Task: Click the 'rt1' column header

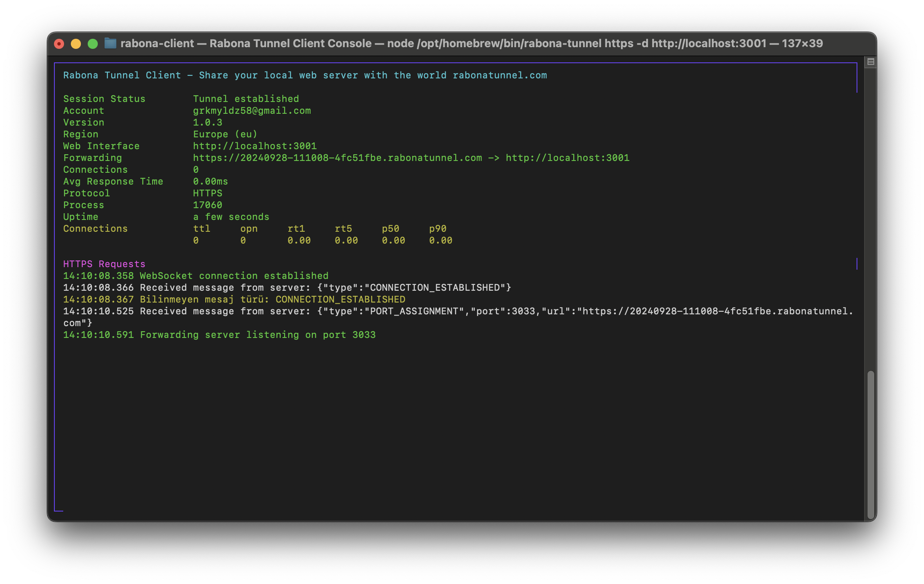Action: 296,229
